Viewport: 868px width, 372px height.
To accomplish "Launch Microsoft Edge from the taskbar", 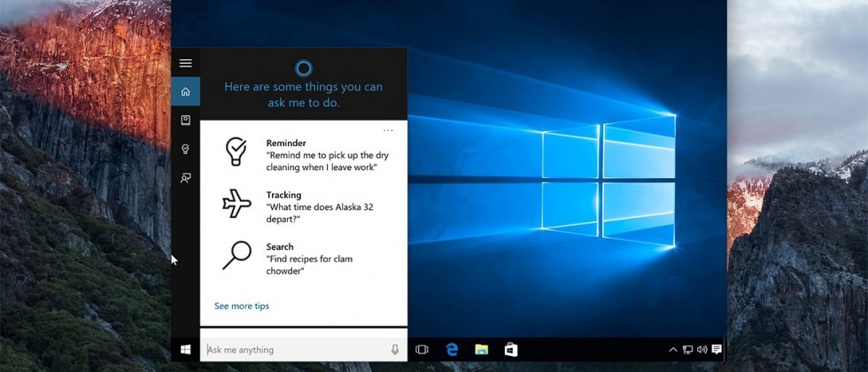I will (x=452, y=350).
